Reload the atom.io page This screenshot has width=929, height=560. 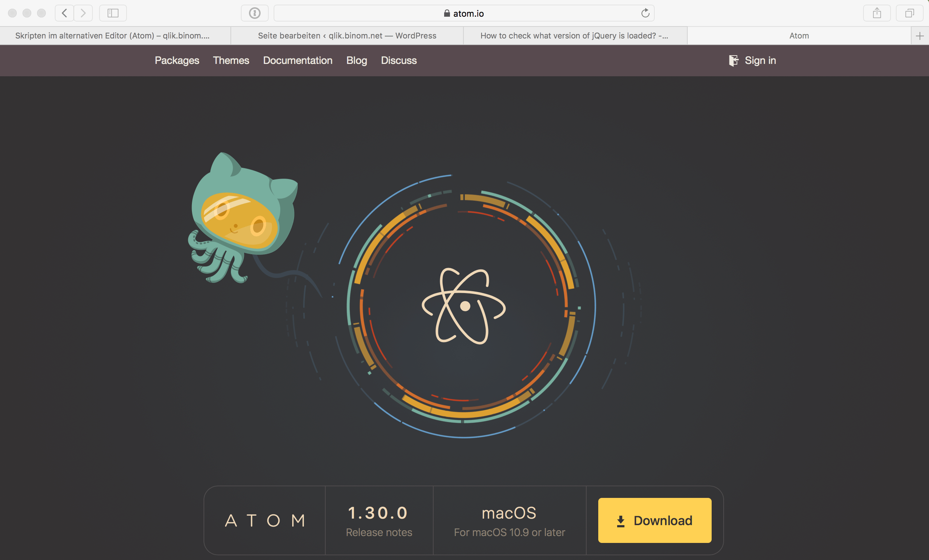pyautogui.click(x=645, y=13)
